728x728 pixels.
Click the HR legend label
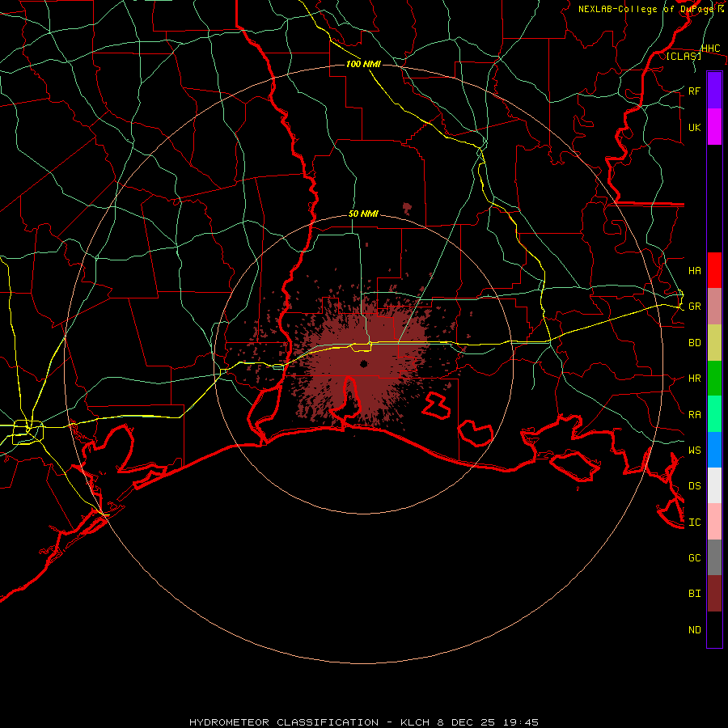pyautogui.click(x=694, y=379)
